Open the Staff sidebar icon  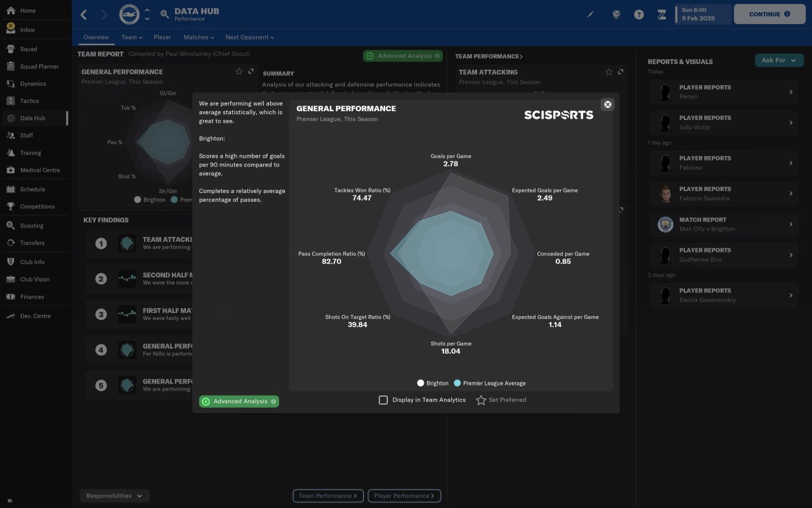point(11,135)
